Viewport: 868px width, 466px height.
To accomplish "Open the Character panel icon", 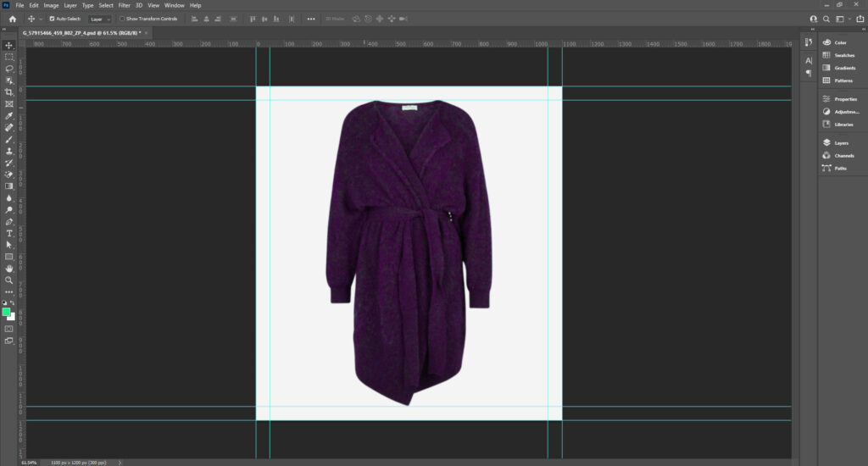I will 809,60.
